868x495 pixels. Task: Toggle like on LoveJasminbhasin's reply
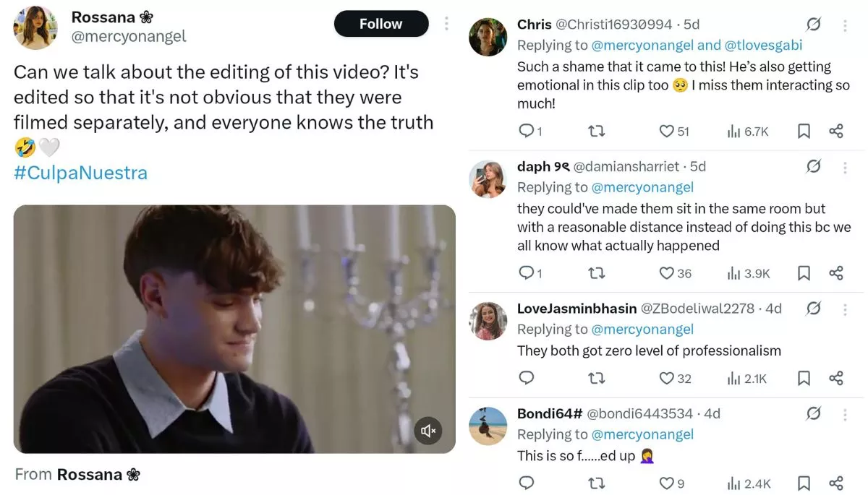click(666, 378)
